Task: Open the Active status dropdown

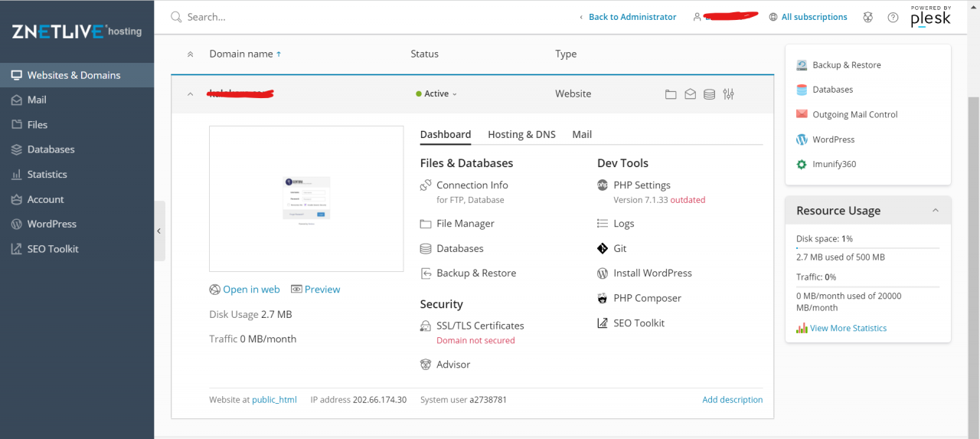Action: tap(436, 94)
